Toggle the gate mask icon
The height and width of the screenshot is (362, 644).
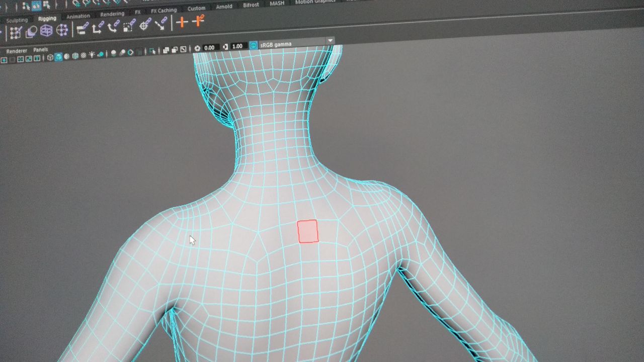[12, 60]
